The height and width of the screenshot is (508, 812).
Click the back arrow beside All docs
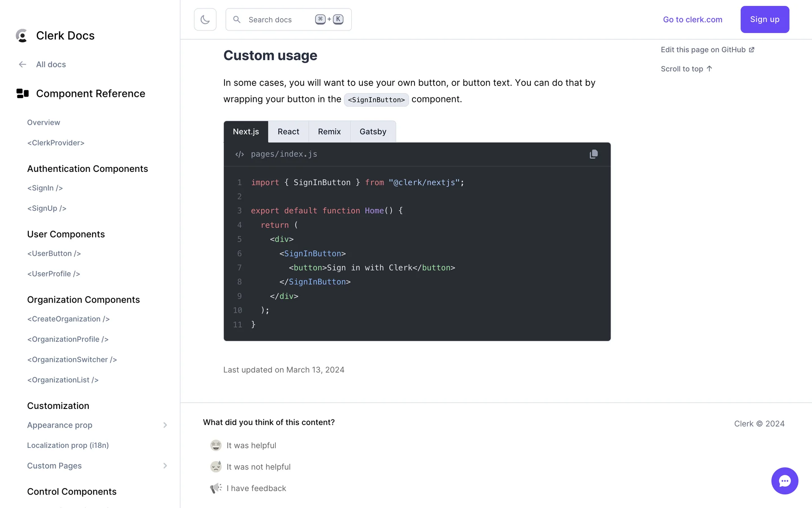(22, 64)
